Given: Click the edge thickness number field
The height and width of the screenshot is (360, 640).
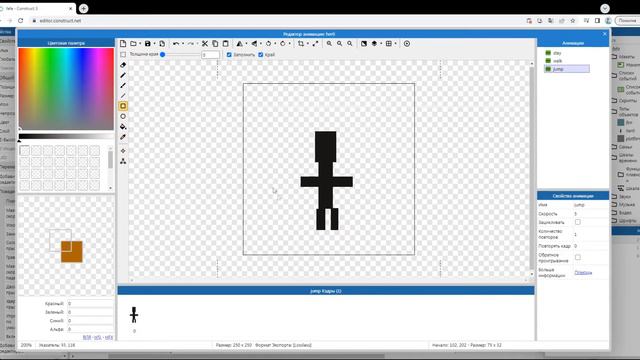Looking at the screenshot, I should coord(211,55).
